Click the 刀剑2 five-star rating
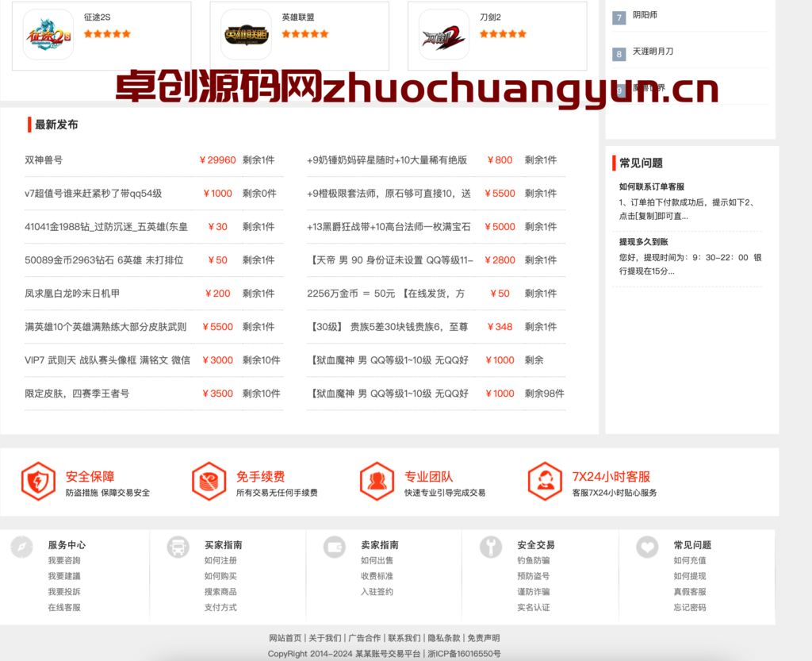Screen dimensions: 812x661 (503, 34)
